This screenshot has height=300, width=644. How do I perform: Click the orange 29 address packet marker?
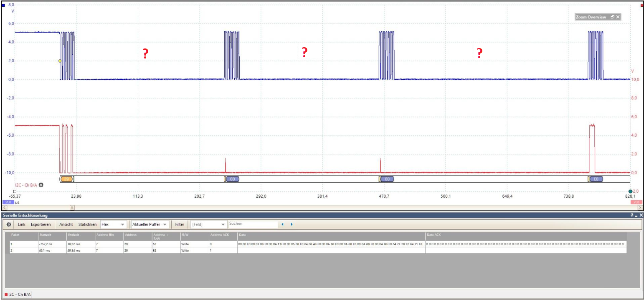(x=66, y=178)
